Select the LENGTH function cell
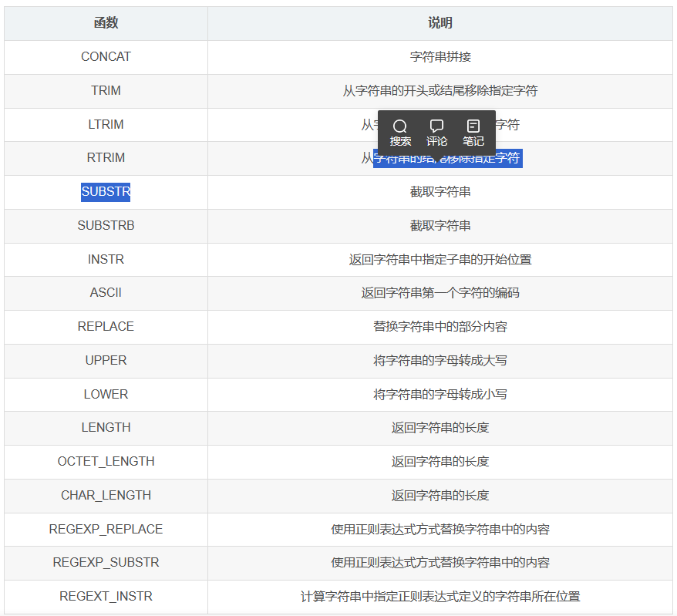This screenshot has height=616, width=677. coord(106,427)
